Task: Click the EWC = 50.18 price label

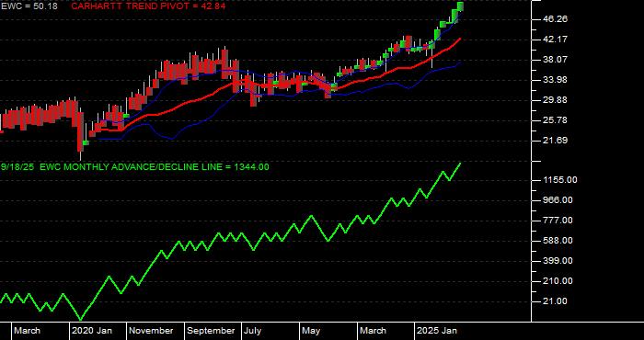Action: coord(29,6)
